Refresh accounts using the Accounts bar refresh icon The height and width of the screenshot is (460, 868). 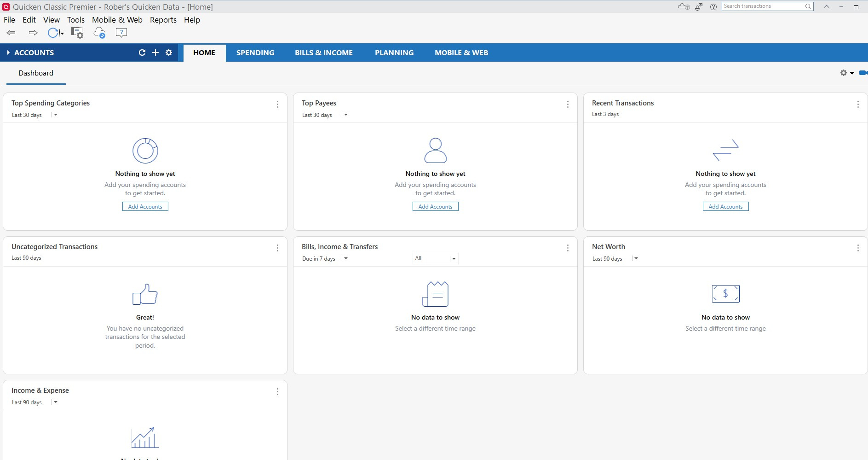pos(142,52)
